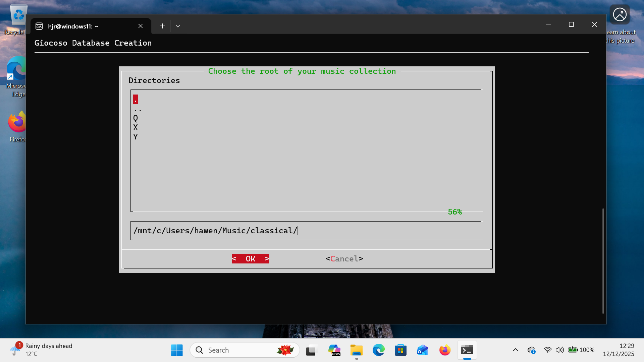Open the Windows Start menu
This screenshot has width=644, height=362.
[176, 350]
